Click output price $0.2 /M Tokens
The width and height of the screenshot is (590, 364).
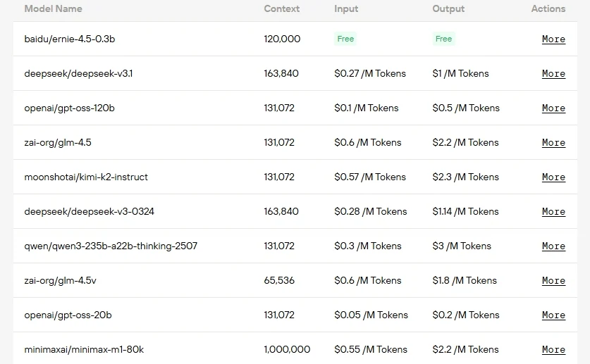466,315
